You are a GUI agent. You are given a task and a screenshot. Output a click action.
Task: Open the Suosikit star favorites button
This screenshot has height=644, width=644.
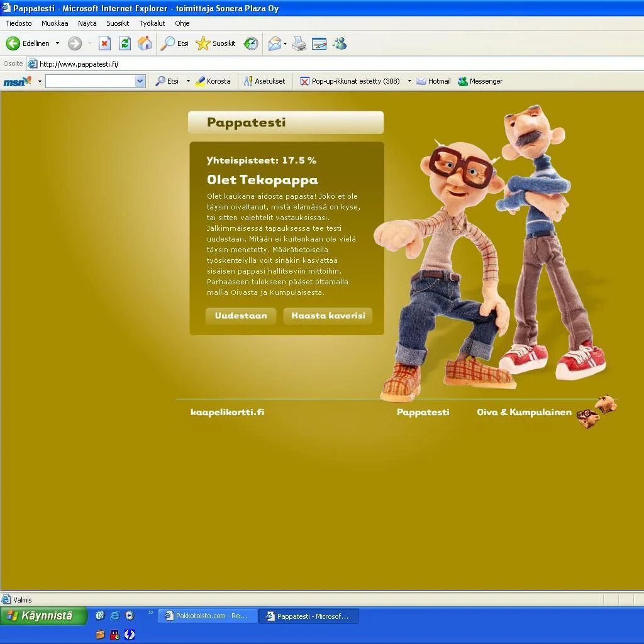216,43
